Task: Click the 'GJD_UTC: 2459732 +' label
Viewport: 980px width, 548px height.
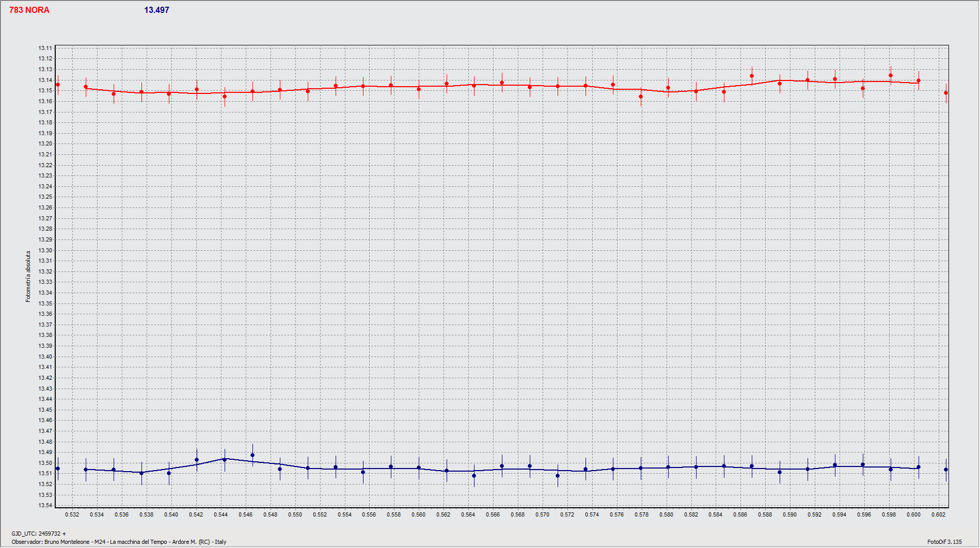Action: tap(39, 534)
